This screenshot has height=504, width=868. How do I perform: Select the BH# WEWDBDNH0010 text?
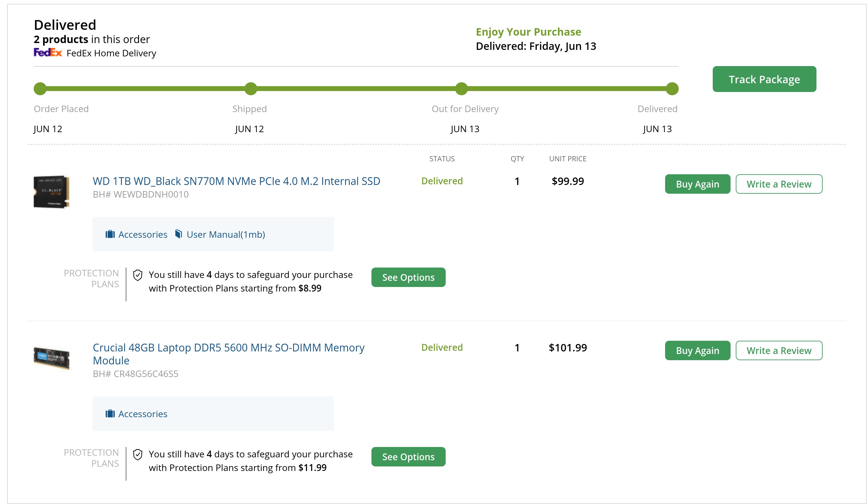[141, 195]
